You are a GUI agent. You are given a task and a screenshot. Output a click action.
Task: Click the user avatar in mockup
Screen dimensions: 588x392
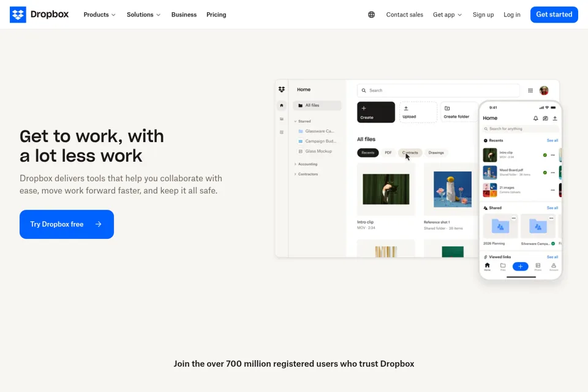coord(544,91)
